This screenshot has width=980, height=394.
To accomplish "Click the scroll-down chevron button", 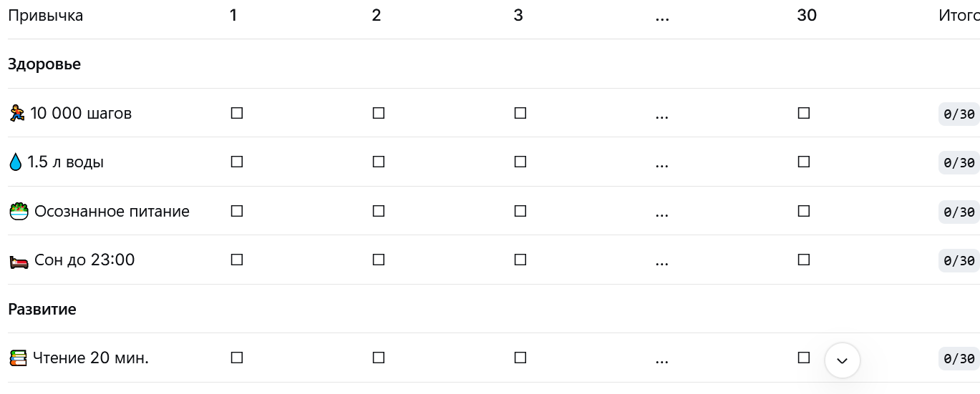I will pos(842,360).
